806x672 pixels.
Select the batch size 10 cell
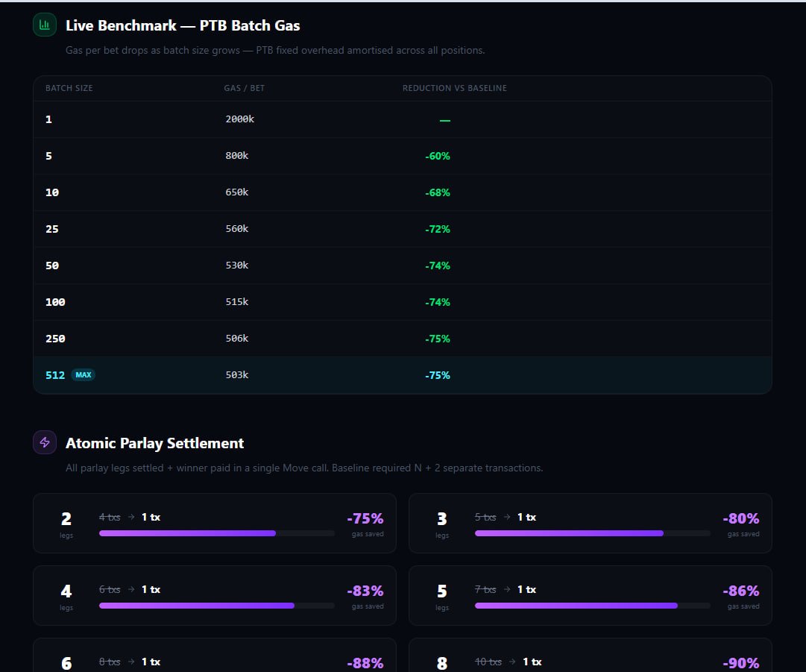pyautogui.click(x=52, y=192)
